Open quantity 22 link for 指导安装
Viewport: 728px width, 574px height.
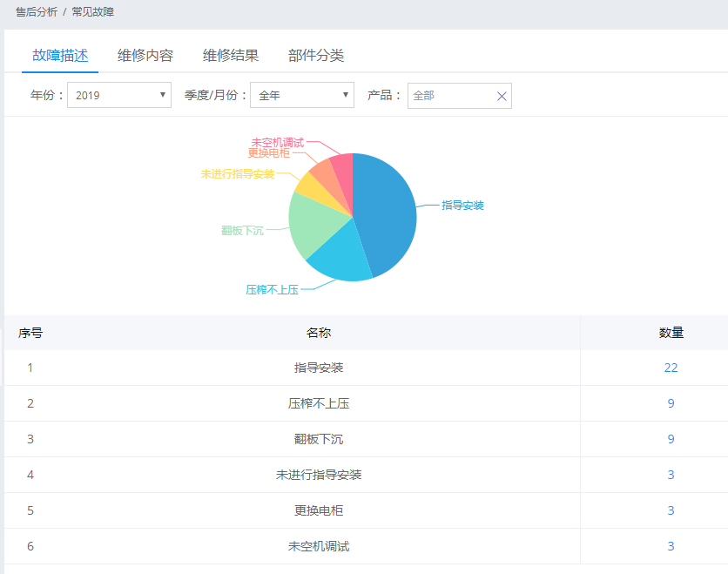point(671,368)
